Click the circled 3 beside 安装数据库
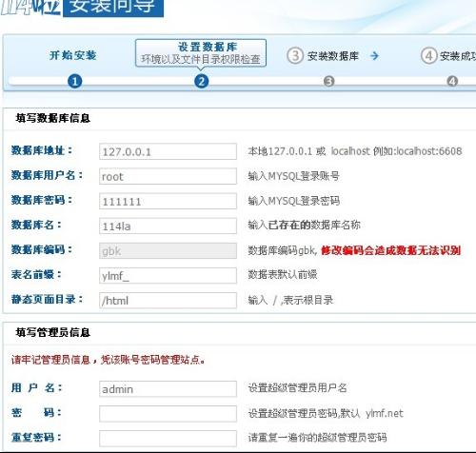Screen dimensions: 476x453 pyautogui.click(x=295, y=56)
